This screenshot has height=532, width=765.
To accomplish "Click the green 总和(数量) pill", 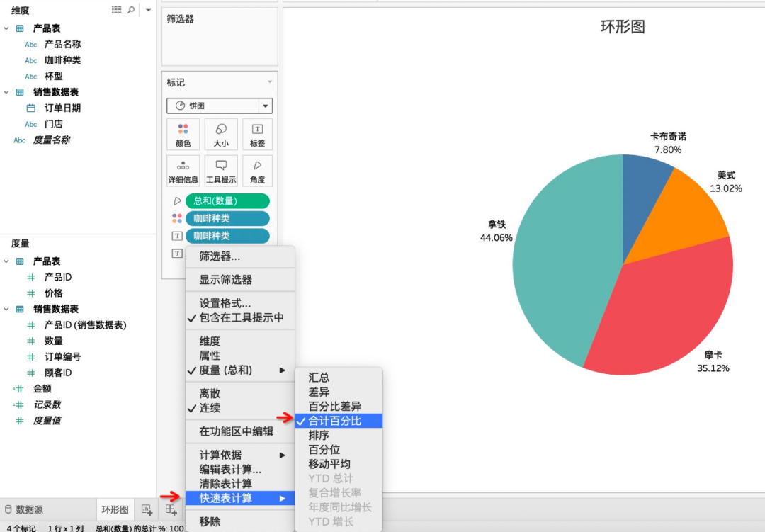I will [x=227, y=201].
